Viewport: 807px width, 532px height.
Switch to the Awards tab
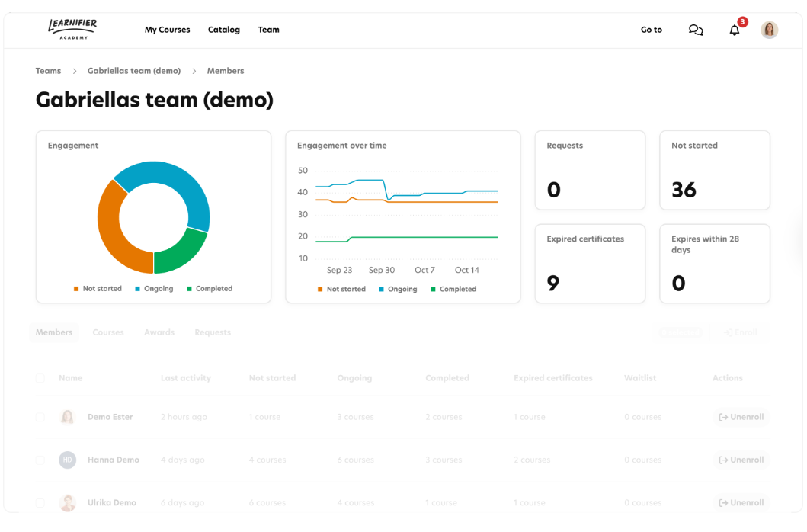tap(159, 332)
